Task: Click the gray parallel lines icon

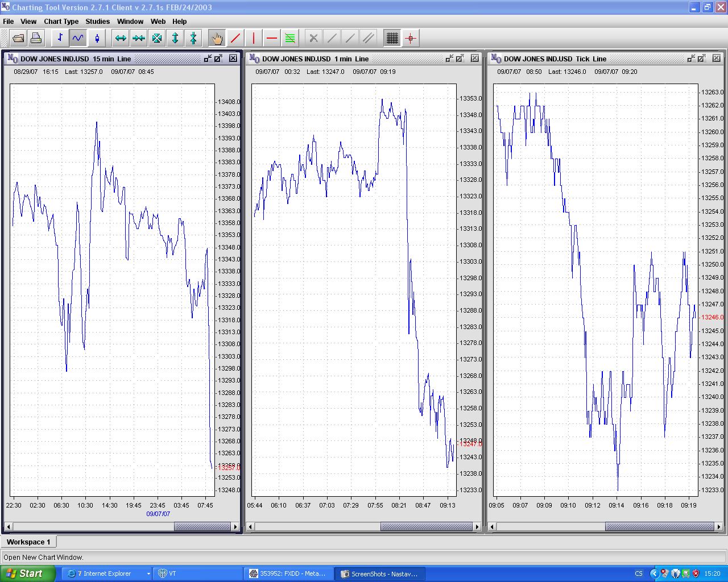Action: point(369,38)
